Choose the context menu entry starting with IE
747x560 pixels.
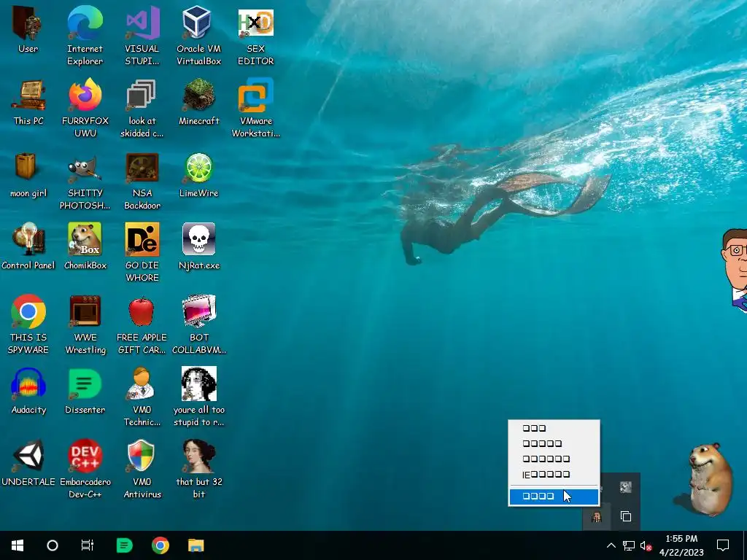[554, 474]
